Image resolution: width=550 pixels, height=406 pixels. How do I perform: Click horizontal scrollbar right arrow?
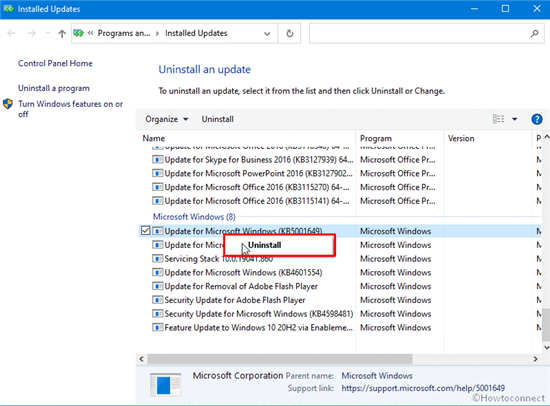click(x=535, y=359)
